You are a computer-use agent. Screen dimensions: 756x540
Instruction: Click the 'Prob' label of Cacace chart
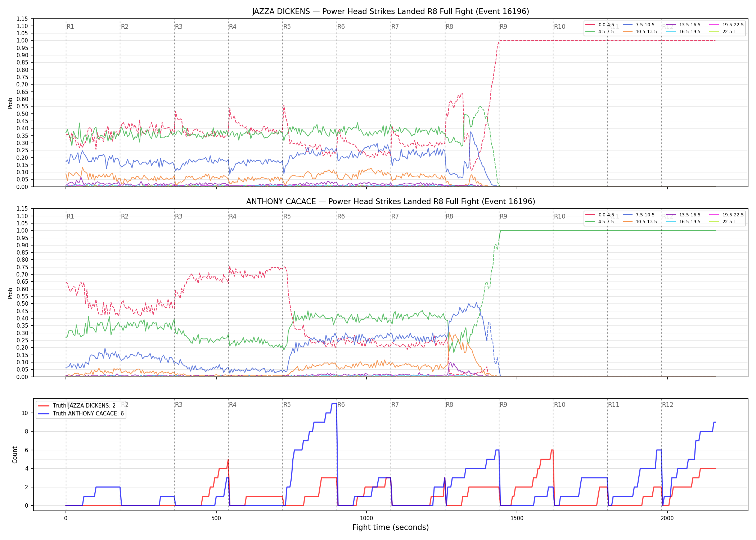point(10,293)
